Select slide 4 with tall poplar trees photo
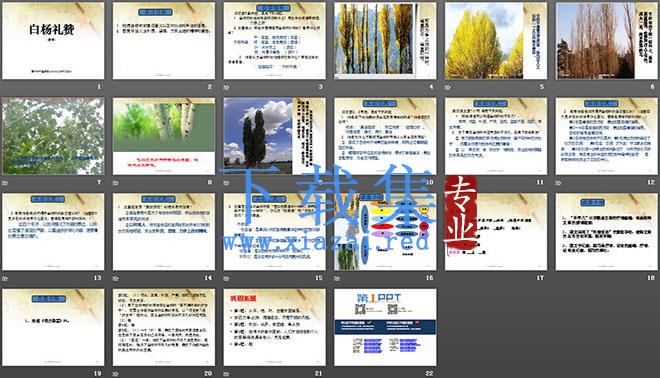This screenshot has width=660, height=378. click(x=385, y=41)
